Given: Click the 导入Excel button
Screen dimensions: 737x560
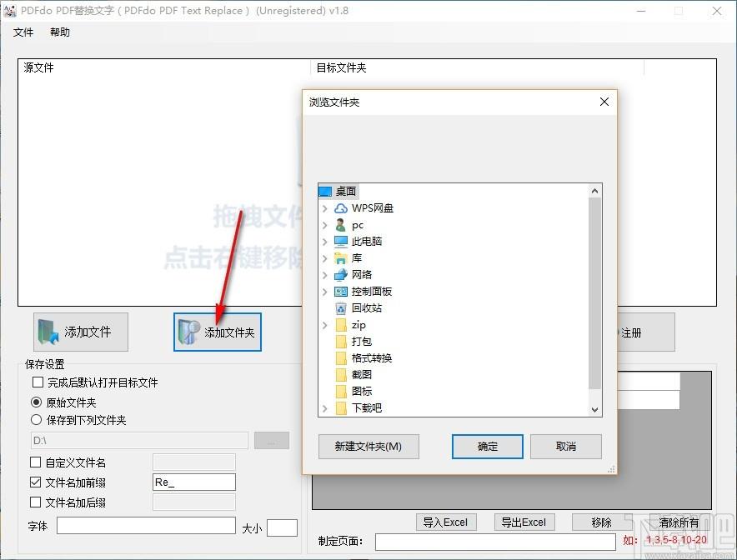Looking at the screenshot, I should coord(446,522).
